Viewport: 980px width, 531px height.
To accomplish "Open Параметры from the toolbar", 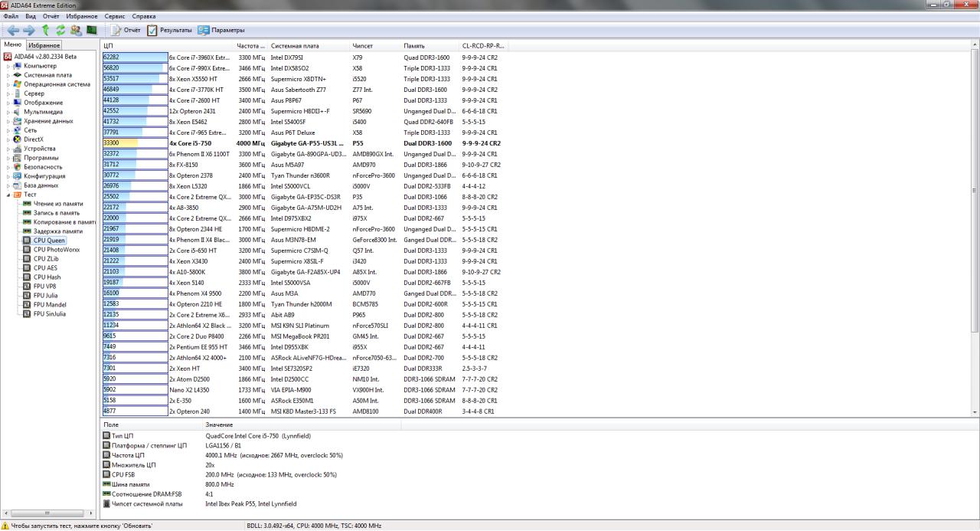I will click(x=221, y=30).
